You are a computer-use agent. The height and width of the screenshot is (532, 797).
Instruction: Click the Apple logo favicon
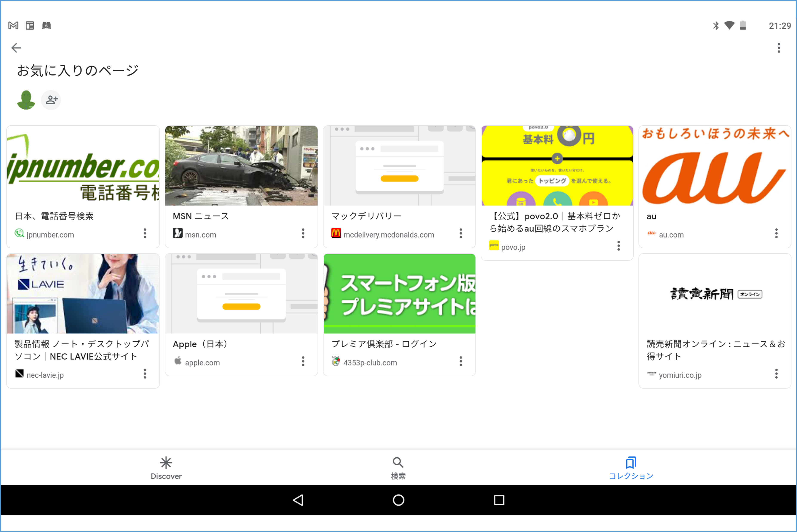[x=178, y=361]
